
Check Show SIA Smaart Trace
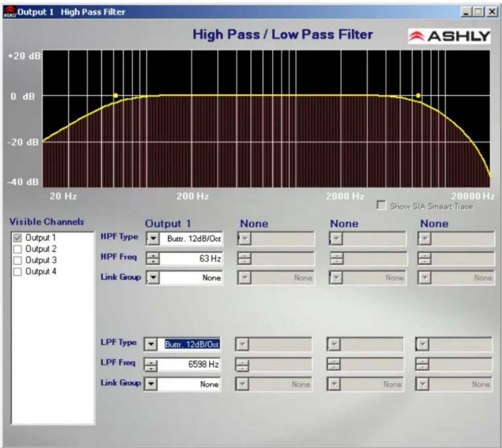click(x=381, y=205)
